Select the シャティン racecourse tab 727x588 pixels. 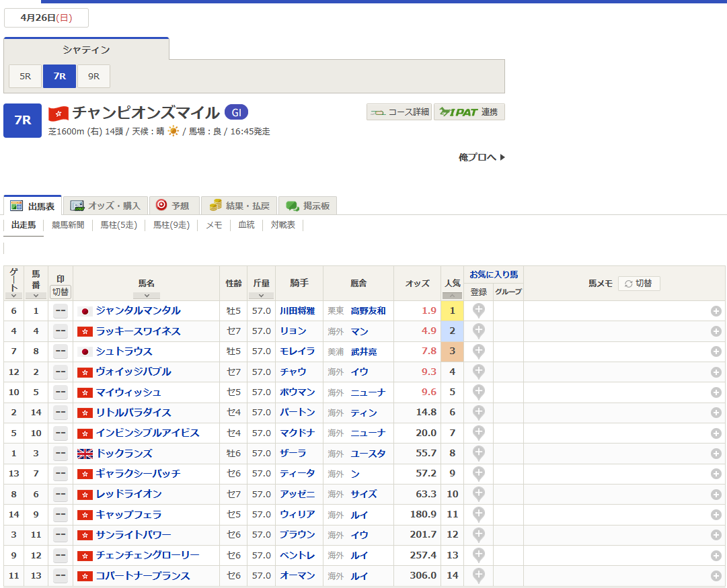(86, 50)
